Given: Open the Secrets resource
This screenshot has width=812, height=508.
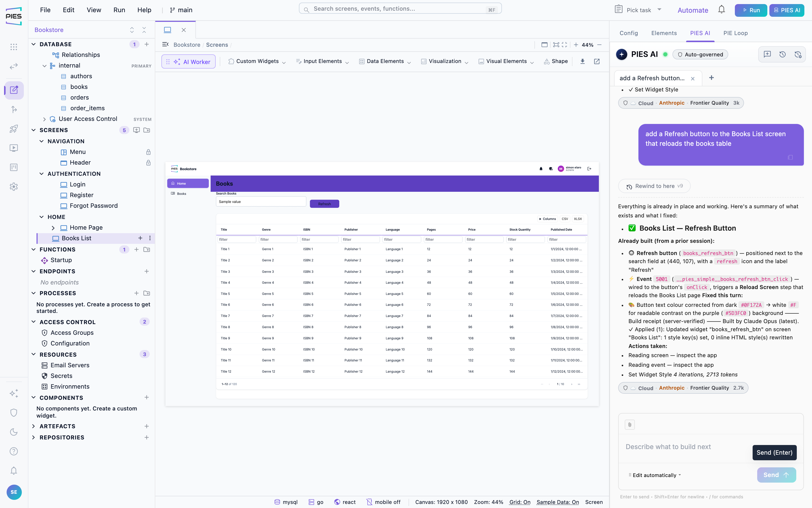Looking at the screenshot, I should point(61,376).
